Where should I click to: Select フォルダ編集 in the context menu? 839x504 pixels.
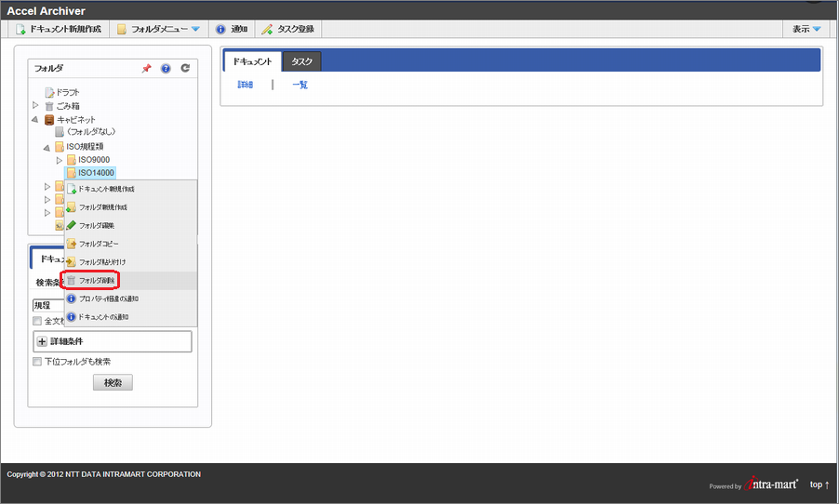coord(130,225)
